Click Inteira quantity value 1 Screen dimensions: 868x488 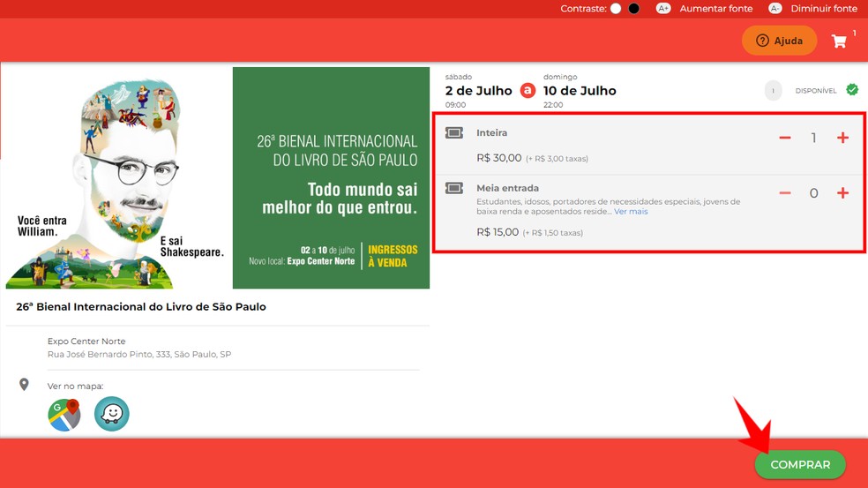coord(813,138)
